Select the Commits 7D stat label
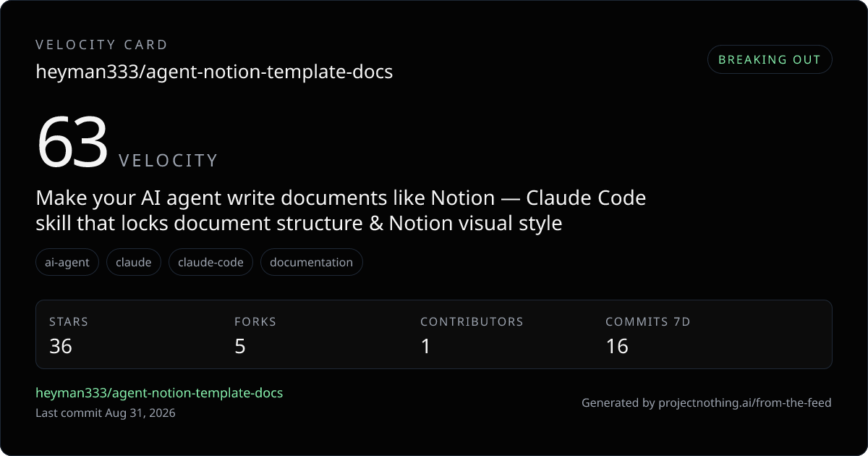 (648, 321)
